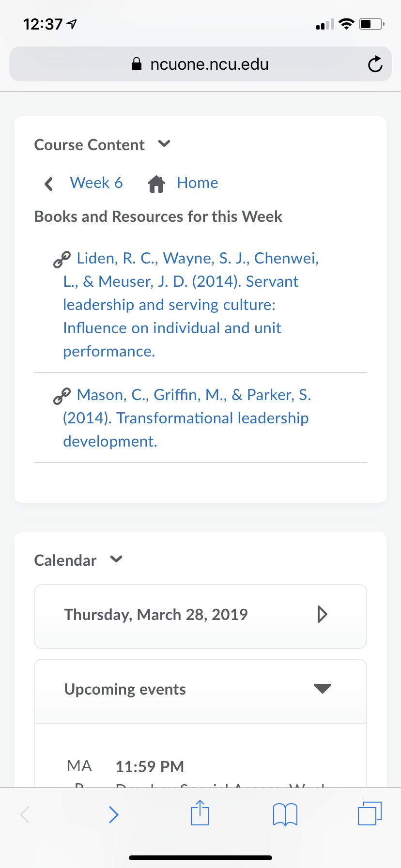Open the Home link
This screenshot has width=401, height=868.
point(198,183)
